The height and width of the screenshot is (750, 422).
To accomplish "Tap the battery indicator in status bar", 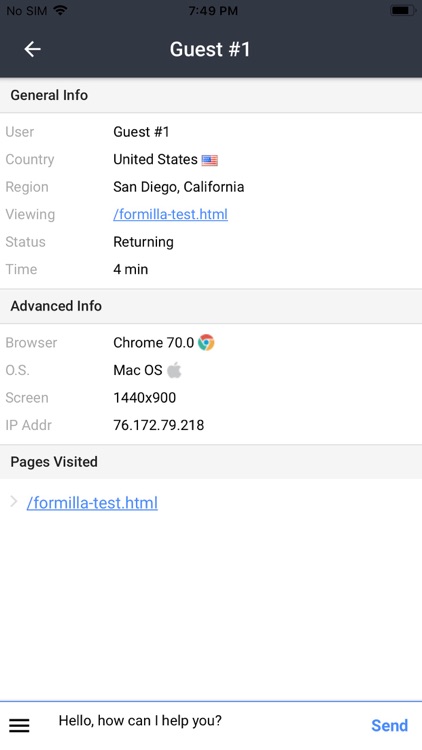I will [x=402, y=10].
